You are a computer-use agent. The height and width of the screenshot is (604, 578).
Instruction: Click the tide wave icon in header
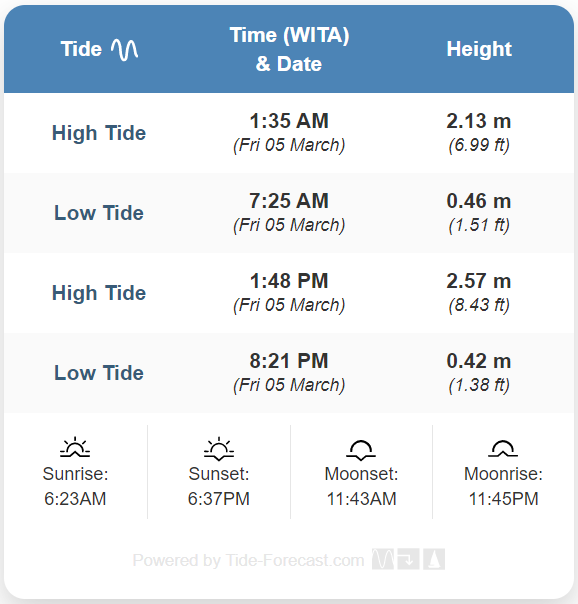[124, 50]
